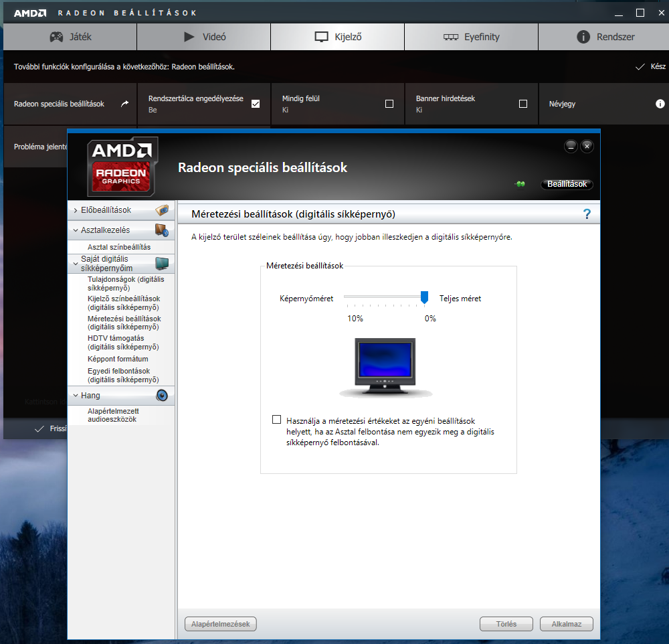The width and height of the screenshot is (669, 644).
Task: Click the green pin icon beside Beállítások
Action: point(520,184)
